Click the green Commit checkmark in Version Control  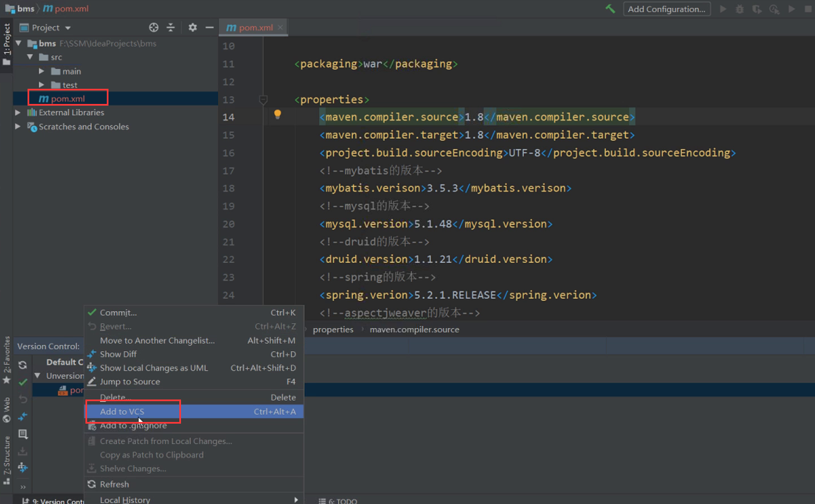pyautogui.click(x=23, y=382)
